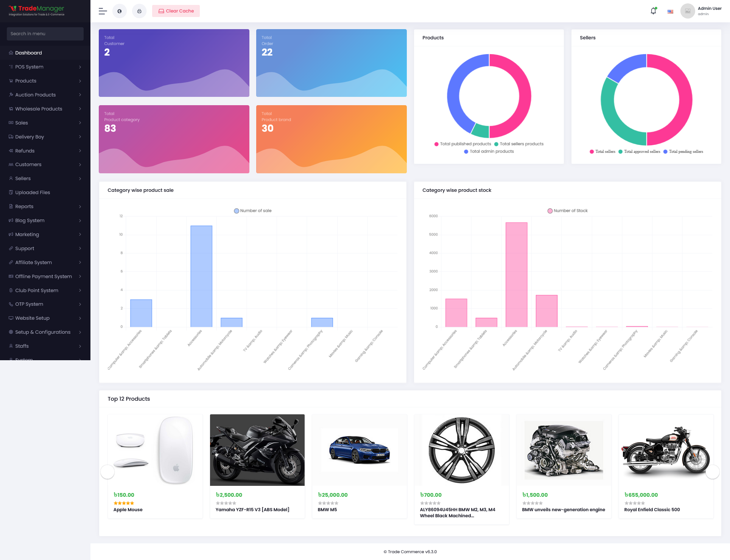Screen dimensions: 730x560
Task: Open the Refunds menu item
Action: (45, 151)
